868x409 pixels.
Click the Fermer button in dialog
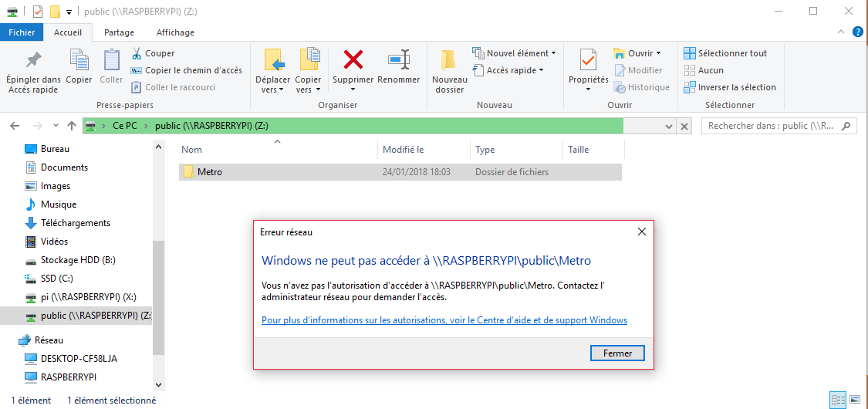[617, 353]
